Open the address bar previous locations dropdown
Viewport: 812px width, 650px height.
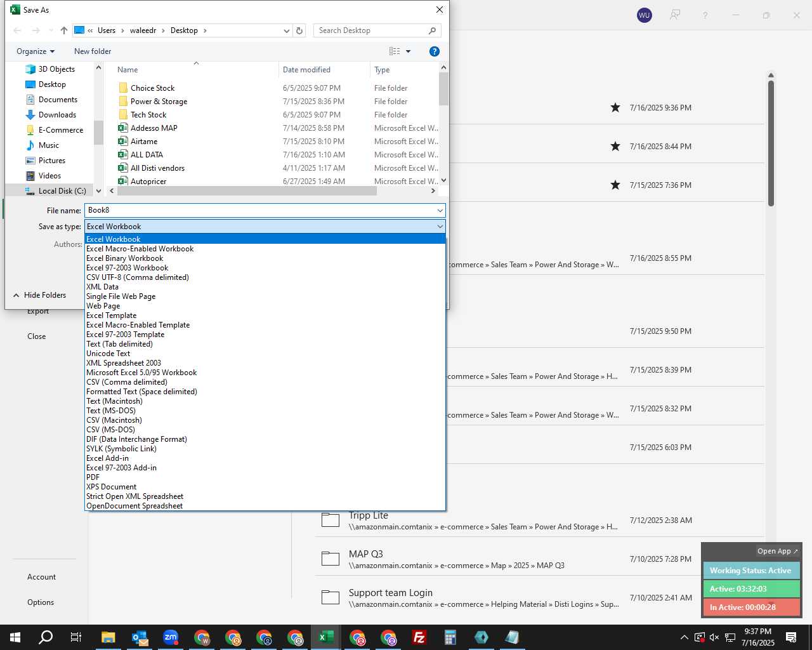[286, 30]
